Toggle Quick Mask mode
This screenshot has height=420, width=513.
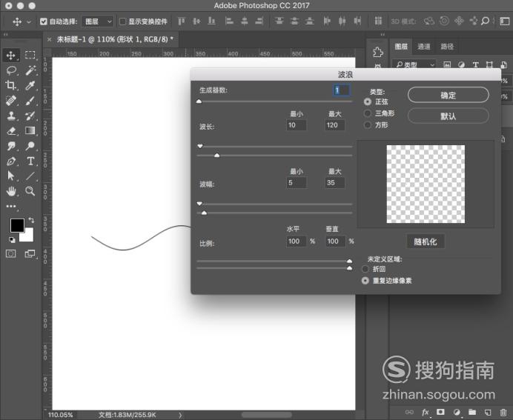pos(11,253)
